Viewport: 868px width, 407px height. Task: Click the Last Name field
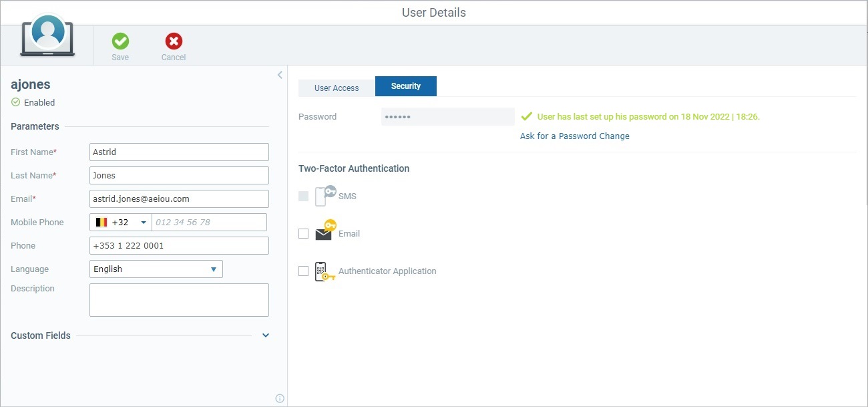(x=179, y=175)
